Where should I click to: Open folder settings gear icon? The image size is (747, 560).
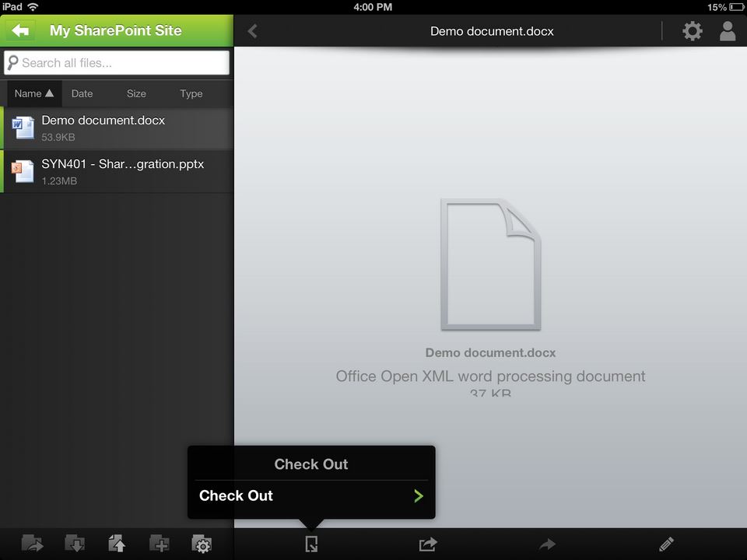tap(202, 544)
